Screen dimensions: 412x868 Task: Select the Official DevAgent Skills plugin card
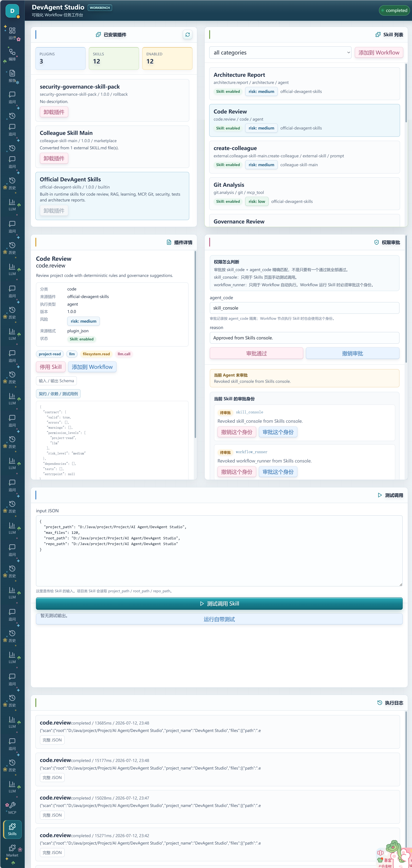pos(112,196)
